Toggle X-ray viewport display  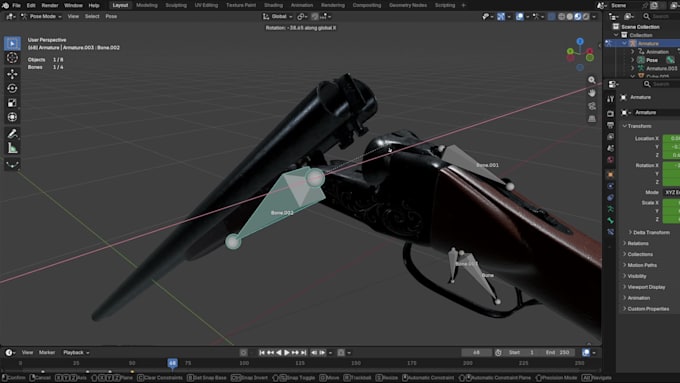552,16
